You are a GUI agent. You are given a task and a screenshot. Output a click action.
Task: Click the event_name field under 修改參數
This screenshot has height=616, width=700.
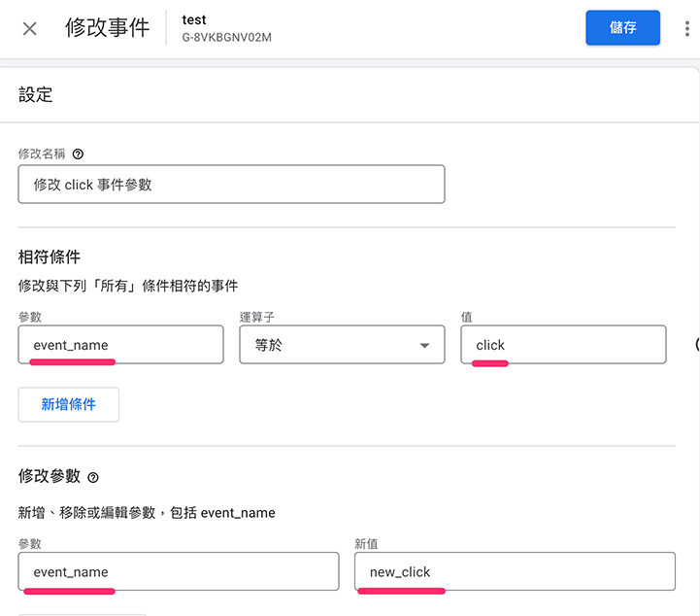[178, 571]
